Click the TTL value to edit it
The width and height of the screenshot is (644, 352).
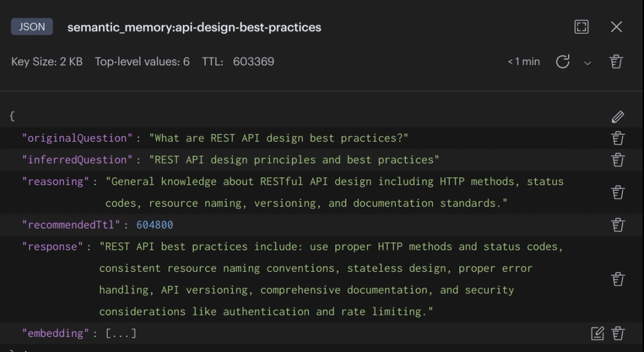253,61
